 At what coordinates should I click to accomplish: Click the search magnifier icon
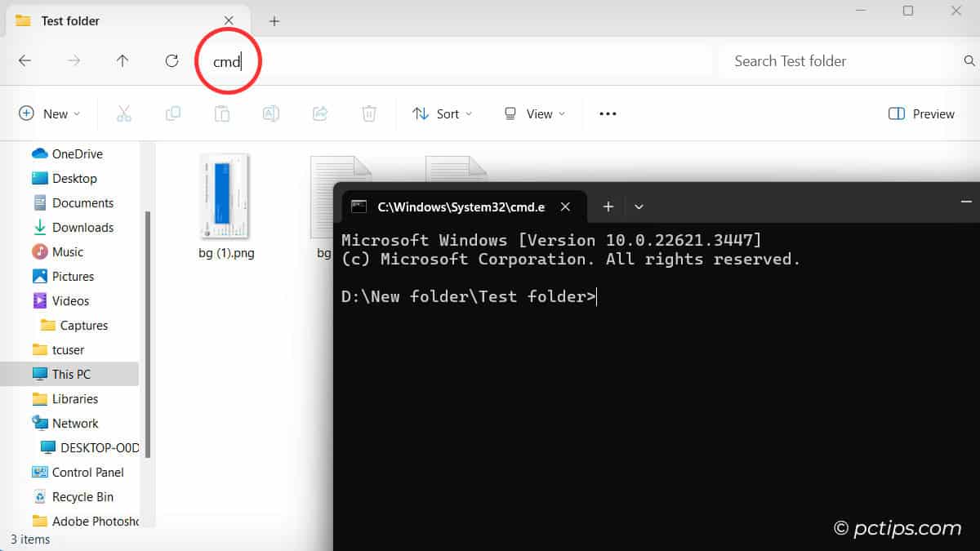tap(969, 61)
